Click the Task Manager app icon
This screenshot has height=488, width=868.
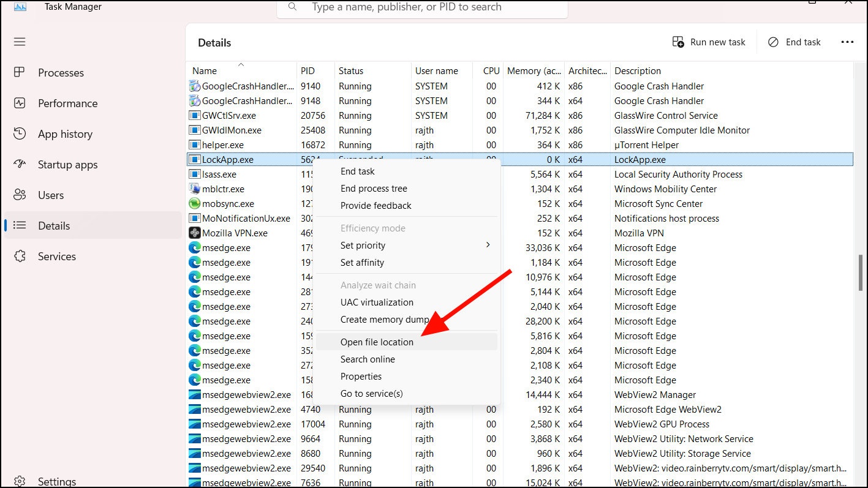tap(20, 7)
